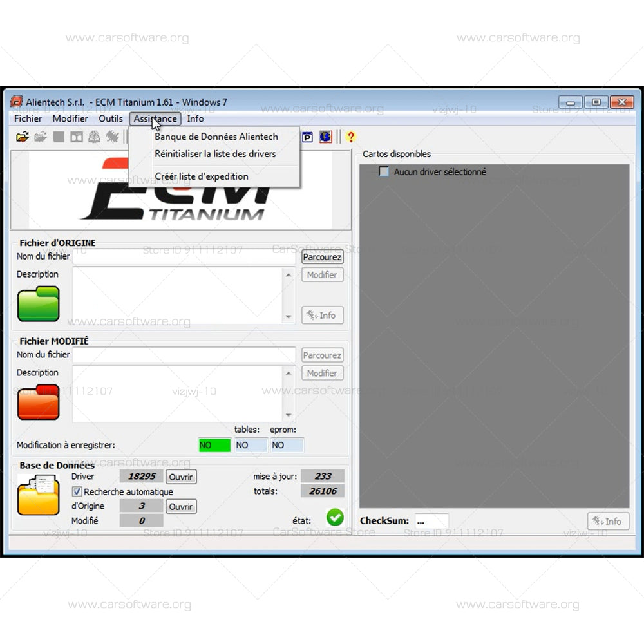Click Info button in Fichier d'ORIGINE section
Viewport: 644px width, 644px height.
323,316
